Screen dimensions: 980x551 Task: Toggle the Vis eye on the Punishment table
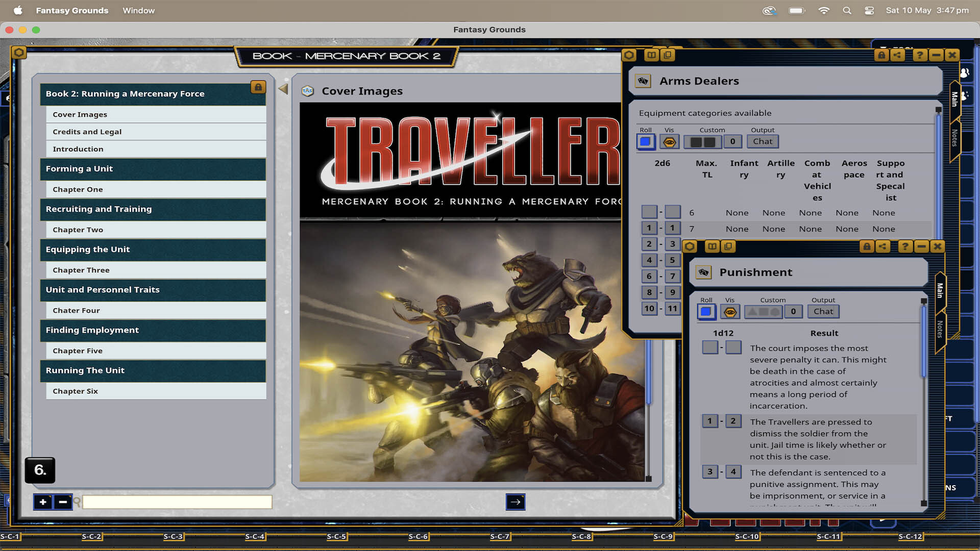click(729, 311)
